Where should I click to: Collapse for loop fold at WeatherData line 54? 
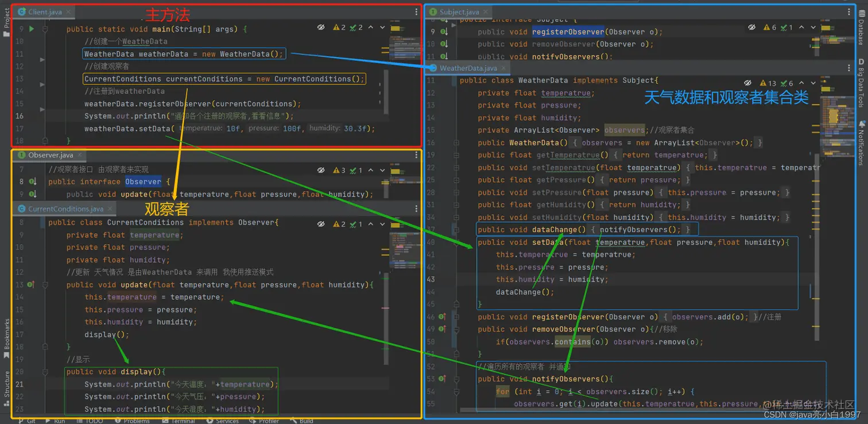456,391
